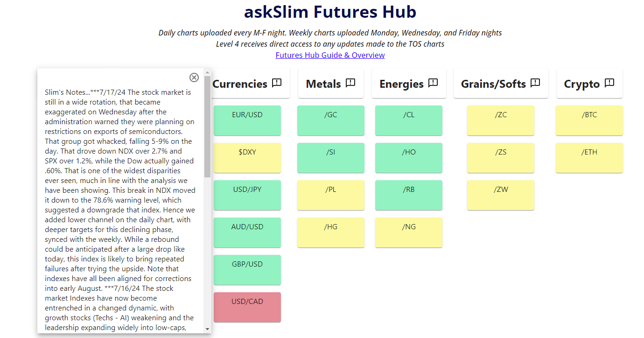Screen dimensions: 644x338
Task: Select the USD/JPY tile
Action: point(247,195)
